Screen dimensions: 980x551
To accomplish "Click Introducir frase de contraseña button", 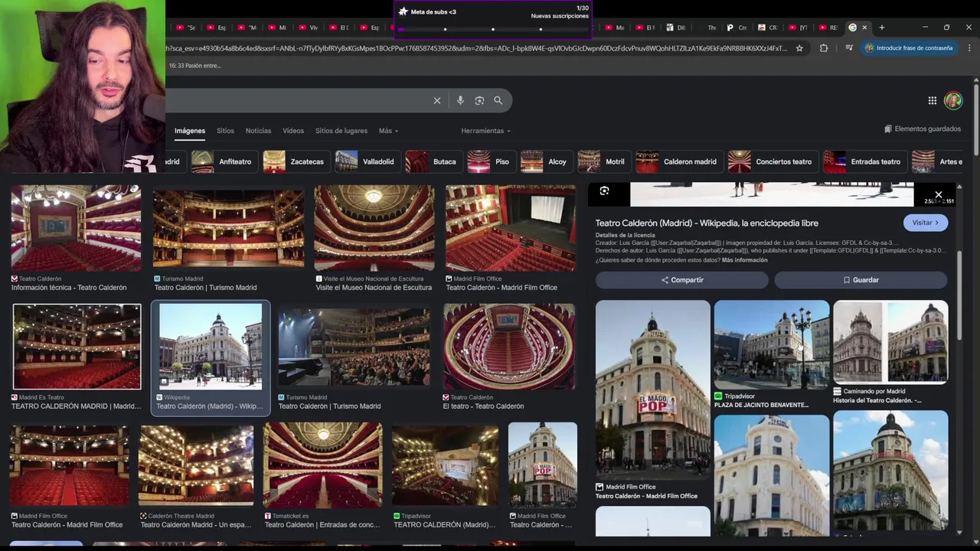I will click(910, 48).
